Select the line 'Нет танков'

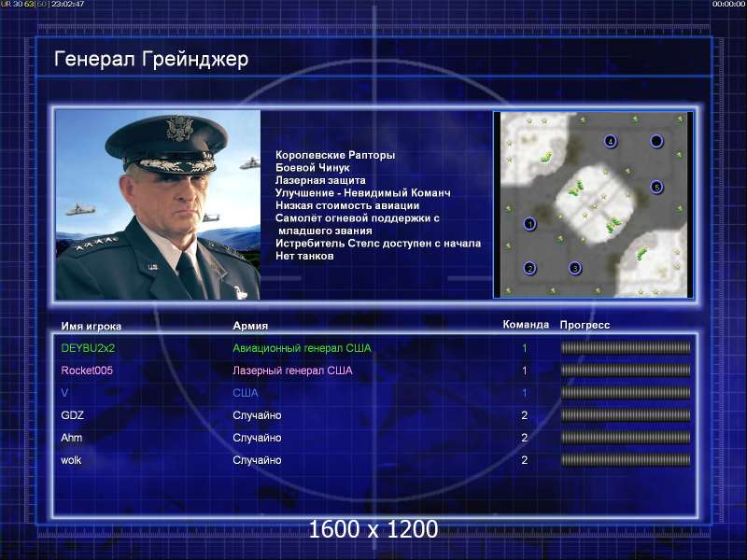304,256
